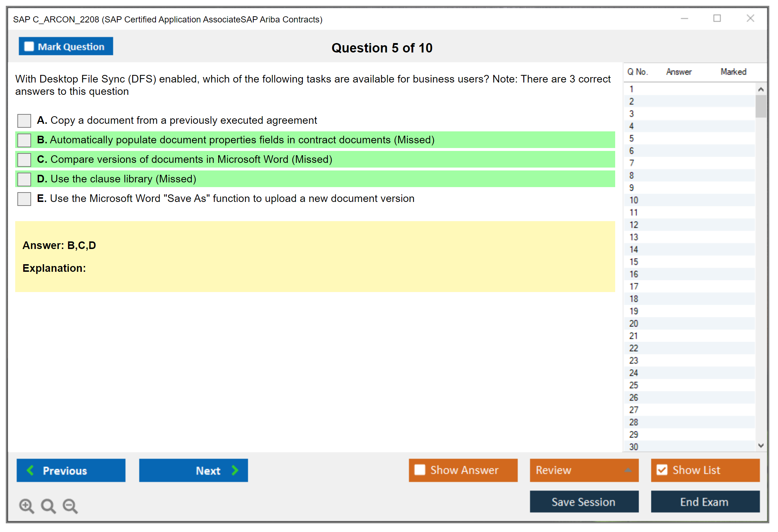Viewport: 778px width, 532px height.
Task: Toggle the Mark Question checkbox
Action: click(29, 46)
